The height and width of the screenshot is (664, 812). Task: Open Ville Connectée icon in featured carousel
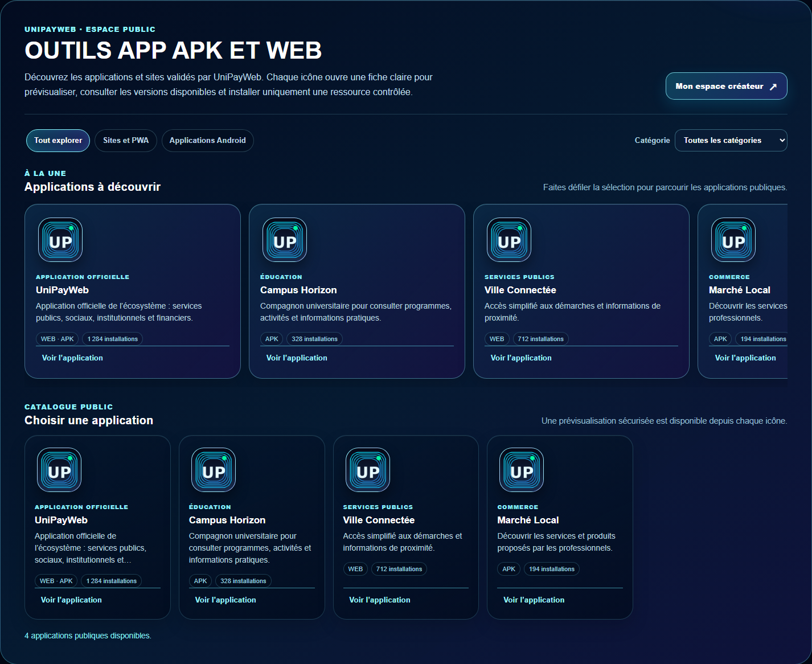509,240
